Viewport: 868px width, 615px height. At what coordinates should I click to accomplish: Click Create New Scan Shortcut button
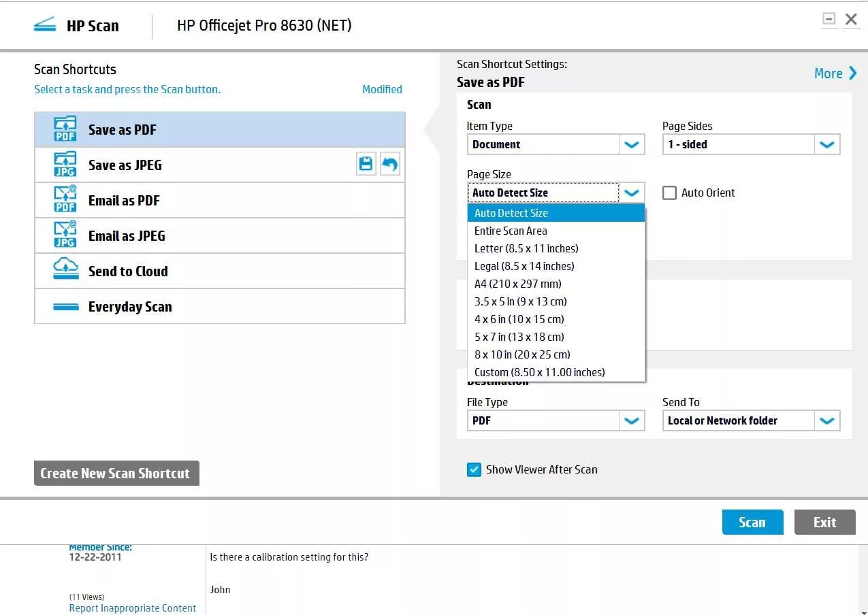[x=116, y=473]
